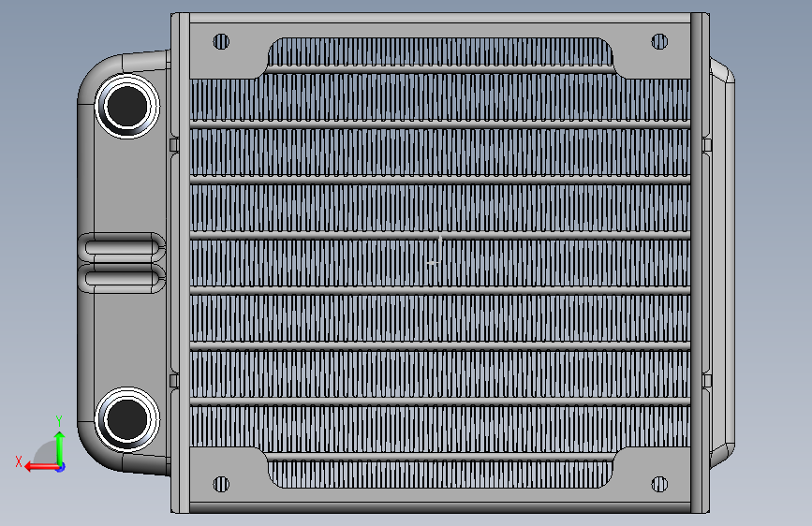Select the upper threaded port opening

(126, 106)
